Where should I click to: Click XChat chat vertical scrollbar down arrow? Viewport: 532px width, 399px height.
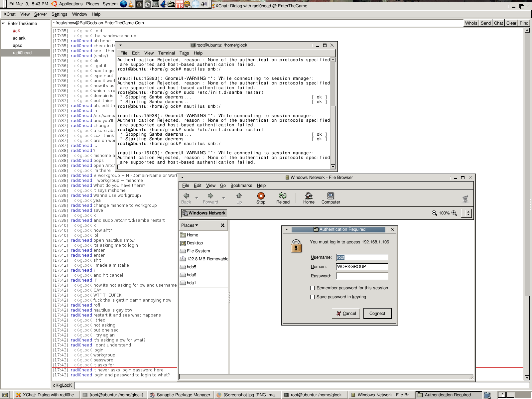(x=527, y=378)
